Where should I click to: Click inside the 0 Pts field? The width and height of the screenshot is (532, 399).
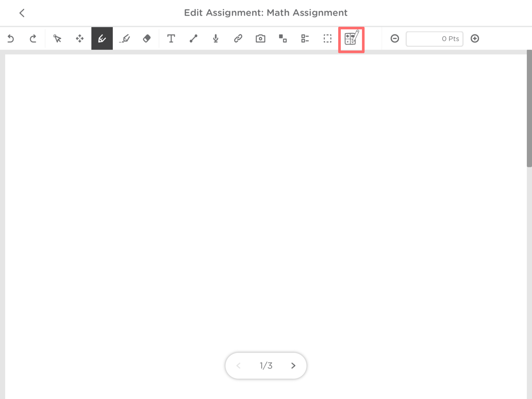coord(434,38)
